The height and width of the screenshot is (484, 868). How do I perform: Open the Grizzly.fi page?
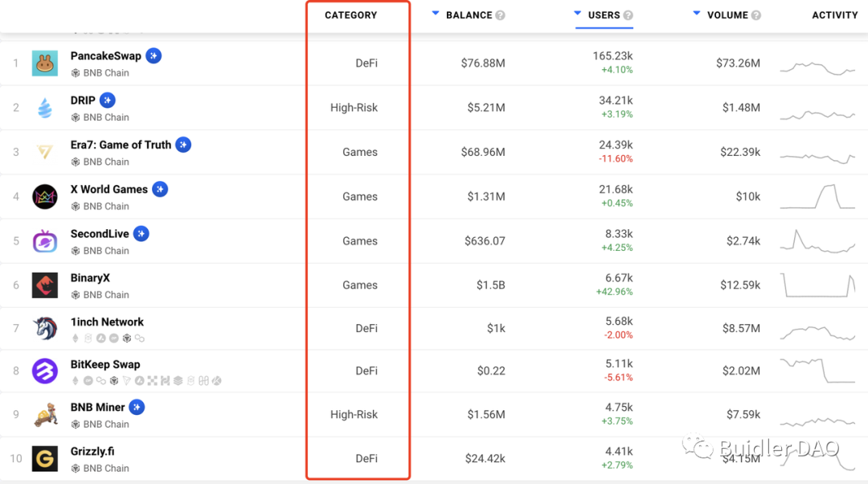coord(92,451)
